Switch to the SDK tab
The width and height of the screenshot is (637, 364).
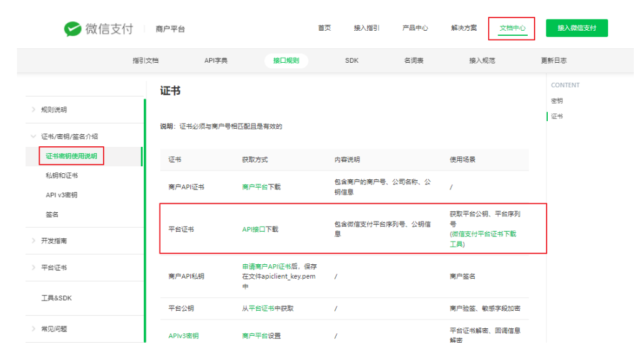pos(352,60)
